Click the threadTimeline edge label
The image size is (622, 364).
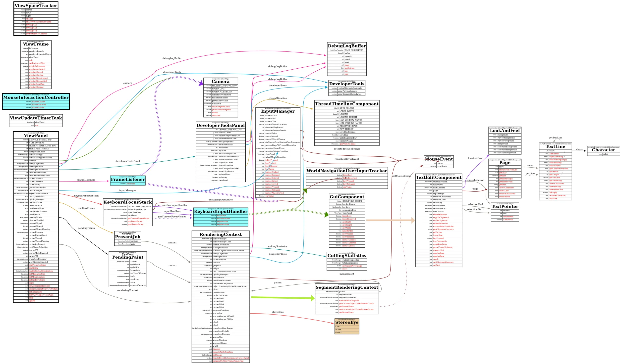(278, 98)
